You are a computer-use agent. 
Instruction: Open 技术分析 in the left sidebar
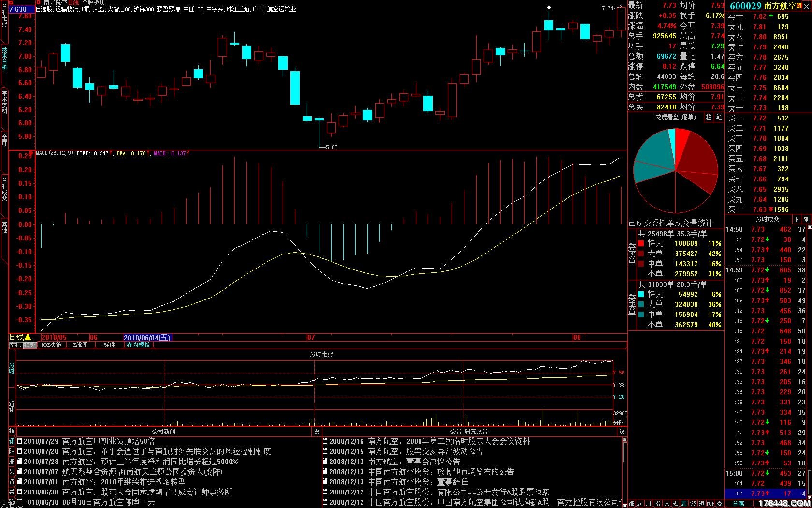4,59
